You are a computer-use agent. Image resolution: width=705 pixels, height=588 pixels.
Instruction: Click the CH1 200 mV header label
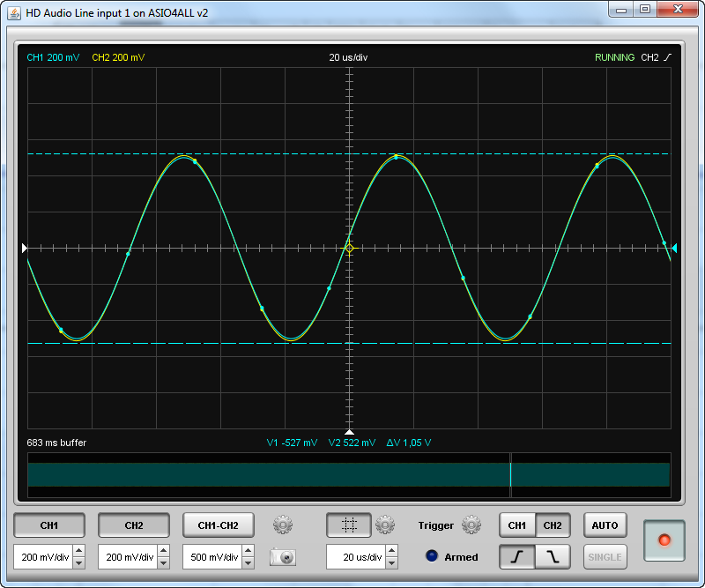(x=53, y=57)
